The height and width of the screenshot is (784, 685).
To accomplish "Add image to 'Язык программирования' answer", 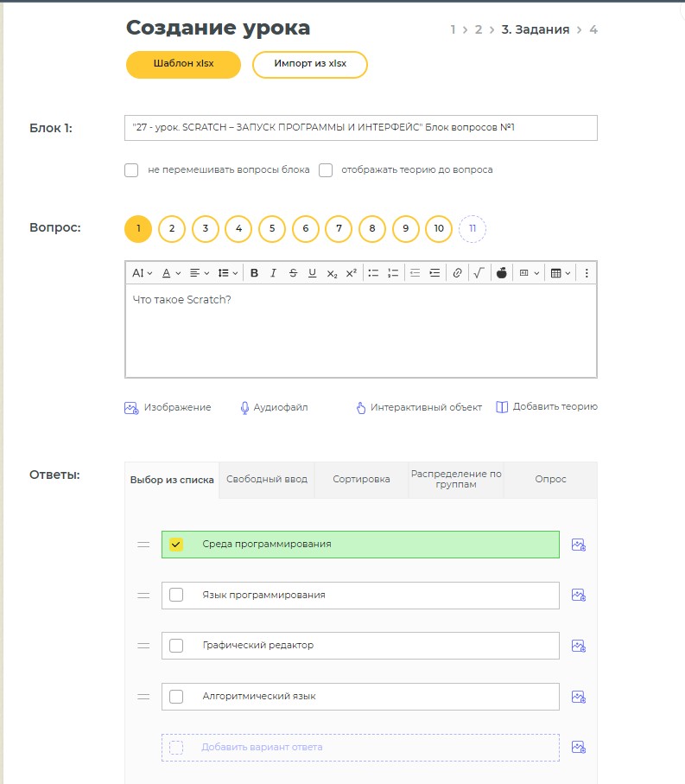I will tap(579, 596).
